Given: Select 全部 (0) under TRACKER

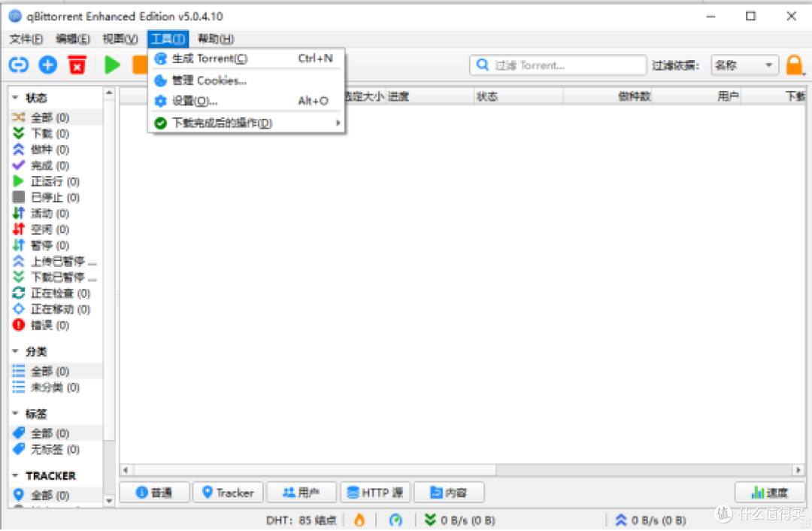Looking at the screenshot, I should tap(56, 495).
